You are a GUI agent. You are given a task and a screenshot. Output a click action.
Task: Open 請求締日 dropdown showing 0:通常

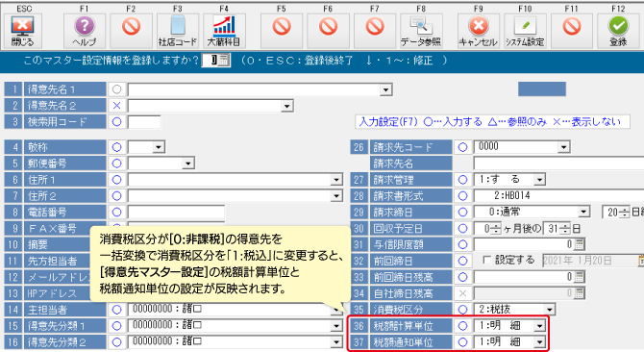pos(583,213)
